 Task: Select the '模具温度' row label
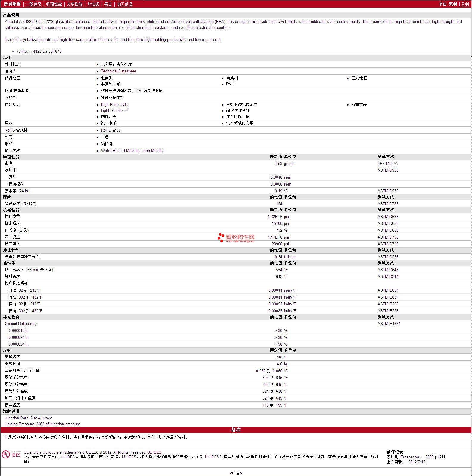12,405
